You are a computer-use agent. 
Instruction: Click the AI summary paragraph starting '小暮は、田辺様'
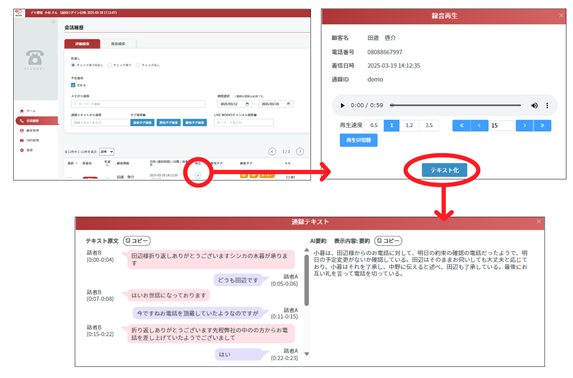(x=420, y=263)
